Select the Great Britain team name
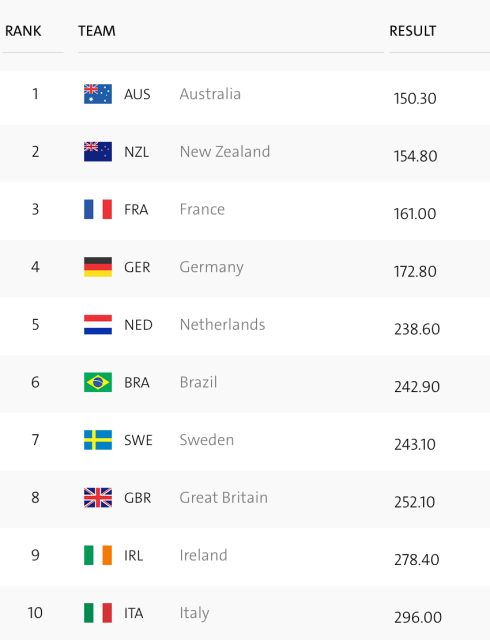The height and width of the screenshot is (640, 490). pyautogui.click(x=224, y=498)
